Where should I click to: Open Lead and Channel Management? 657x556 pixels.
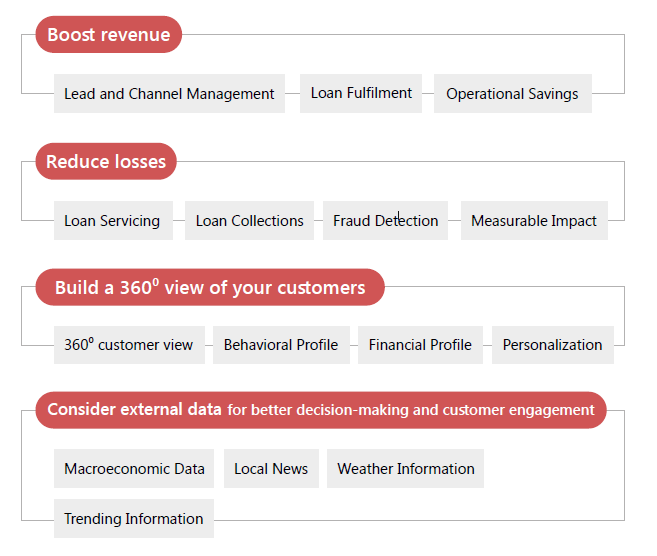[x=169, y=93]
